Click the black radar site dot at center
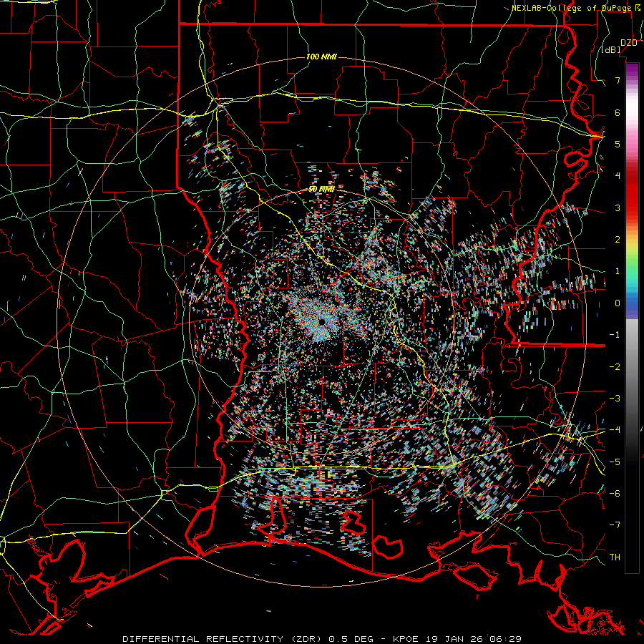Screen dimensions: 644x644 [322, 321]
